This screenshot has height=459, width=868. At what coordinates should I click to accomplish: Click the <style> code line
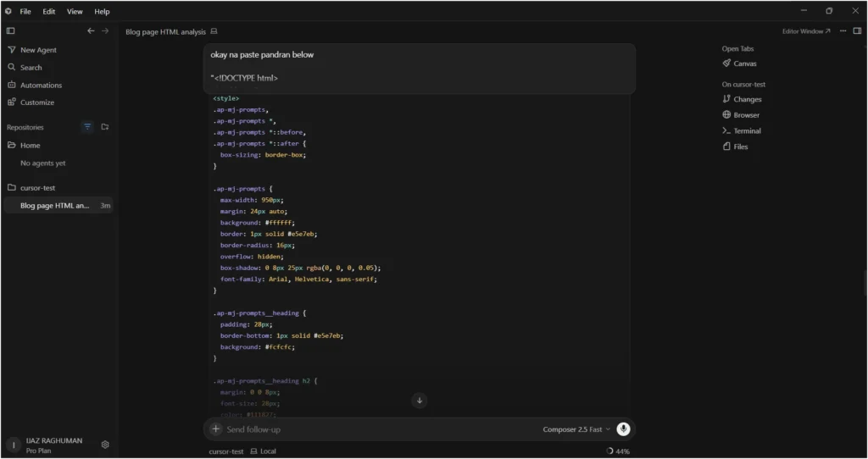pyautogui.click(x=226, y=98)
